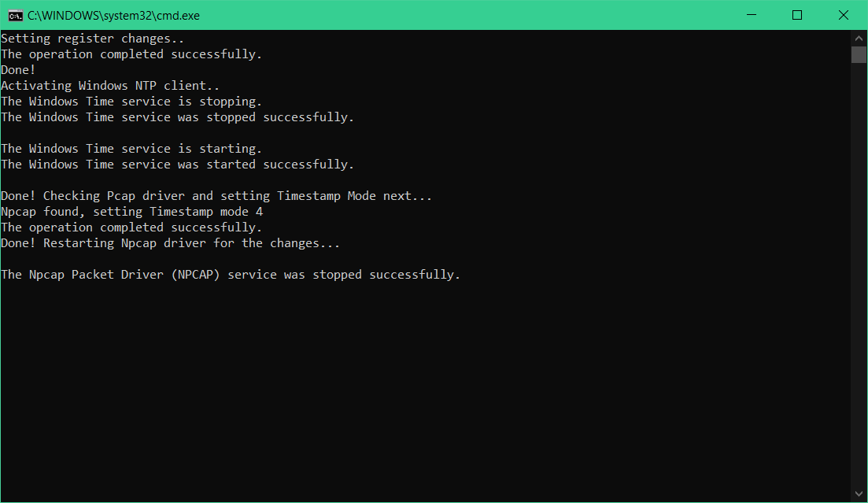Screen dimensions: 868x503
Task: Click "The Windows Time service is starting." line
Action: click(131, 149)
